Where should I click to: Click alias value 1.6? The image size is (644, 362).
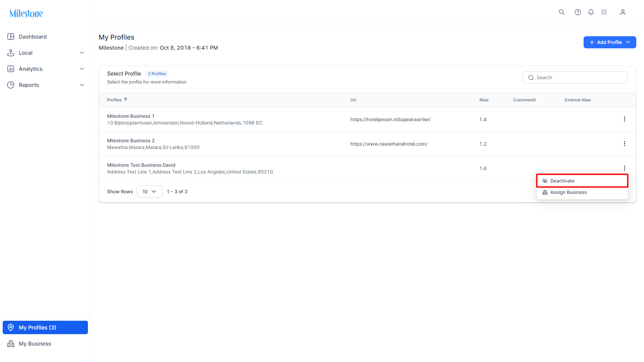pyautogui.click(x=483, y=168)
